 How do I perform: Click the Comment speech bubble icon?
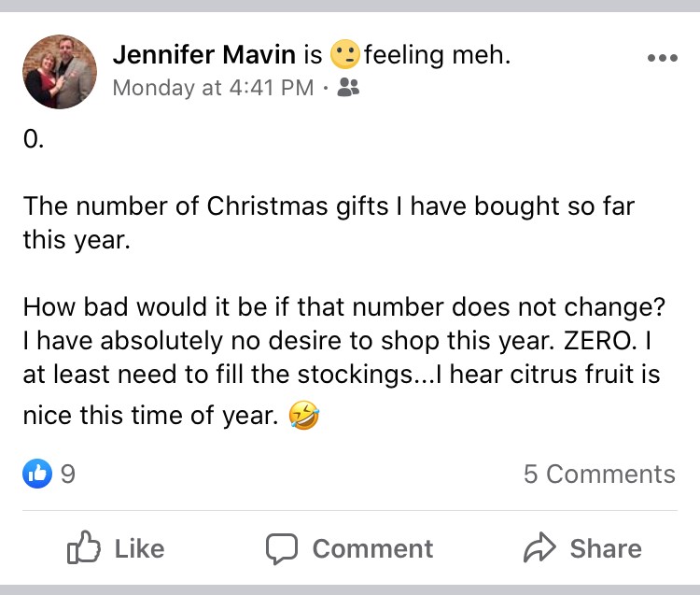282,548
